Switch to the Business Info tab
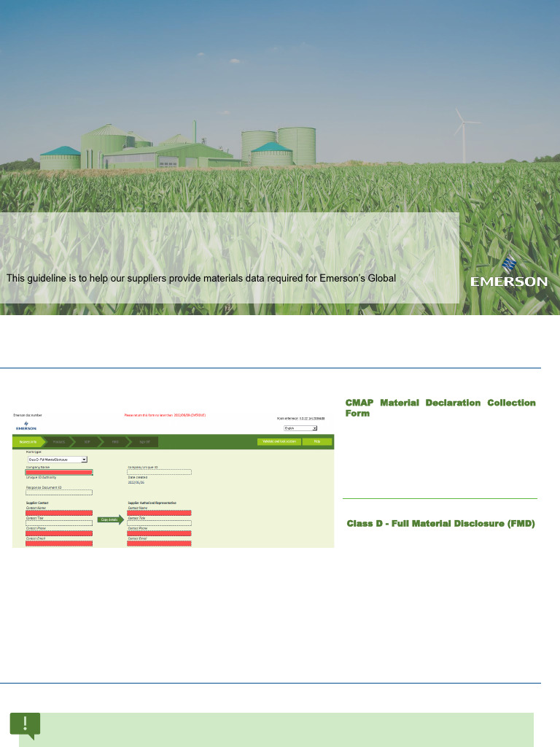 (28, 441)
